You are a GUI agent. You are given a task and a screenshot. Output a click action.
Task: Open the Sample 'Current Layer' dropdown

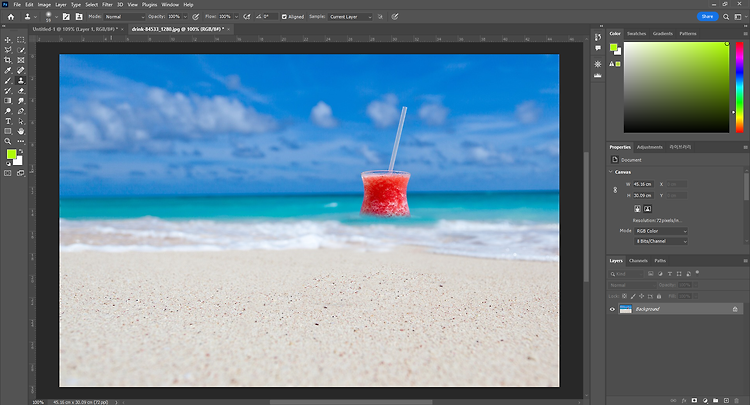(352, 17)
